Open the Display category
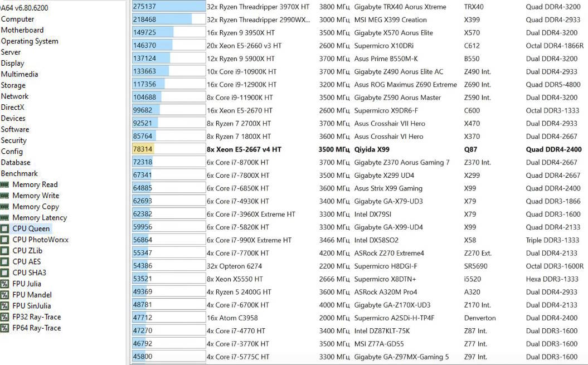Screen dimensions: 588x365 click(12, 64)
